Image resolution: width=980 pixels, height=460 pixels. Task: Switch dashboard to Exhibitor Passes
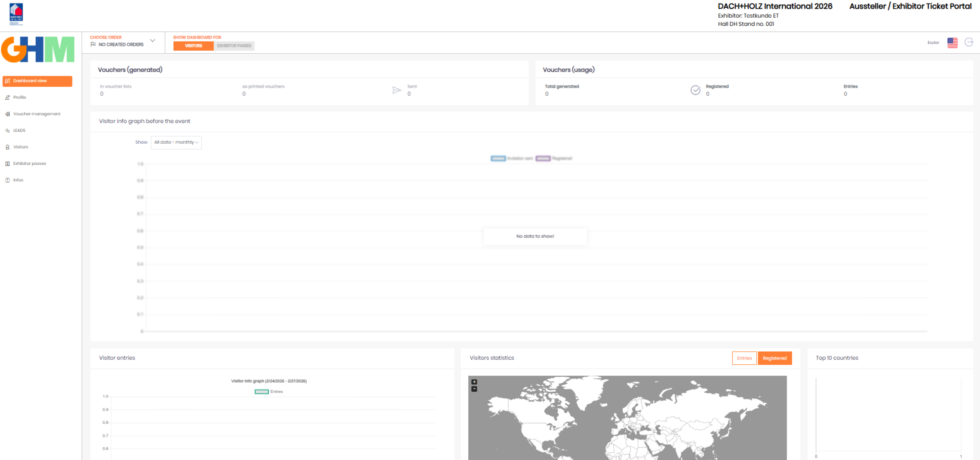(234, 46)
